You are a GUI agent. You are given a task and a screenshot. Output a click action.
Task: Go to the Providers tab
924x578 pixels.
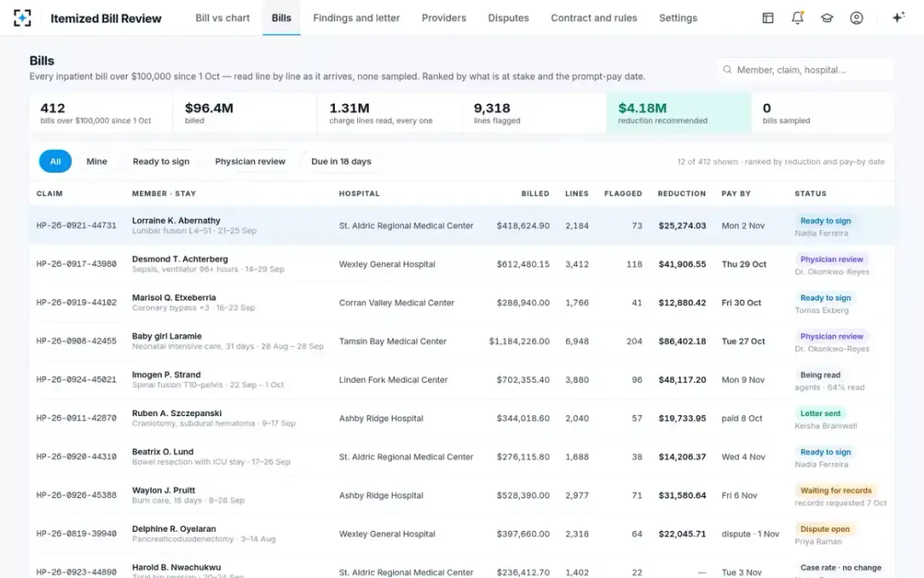tap(444, 18)
